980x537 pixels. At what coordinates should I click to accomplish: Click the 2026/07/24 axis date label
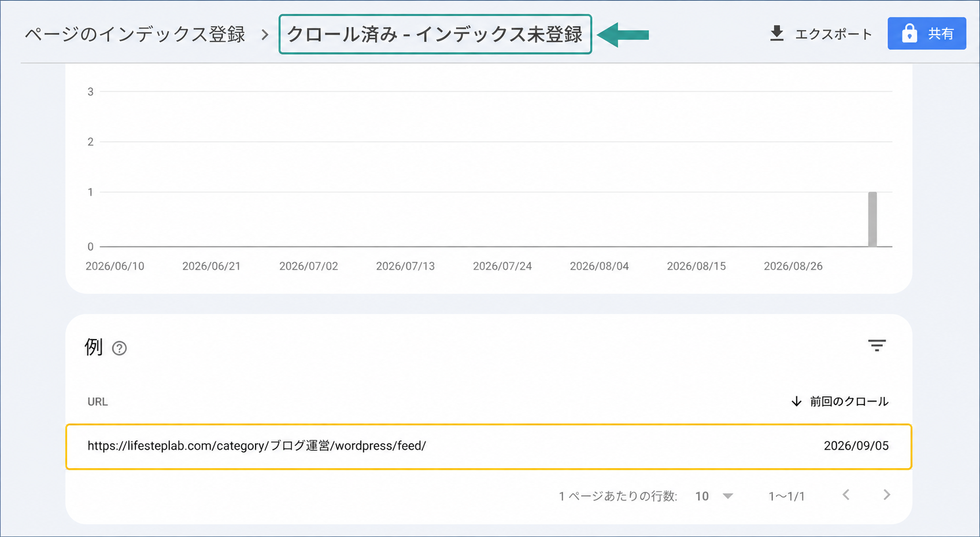click(x=502, y=266)
